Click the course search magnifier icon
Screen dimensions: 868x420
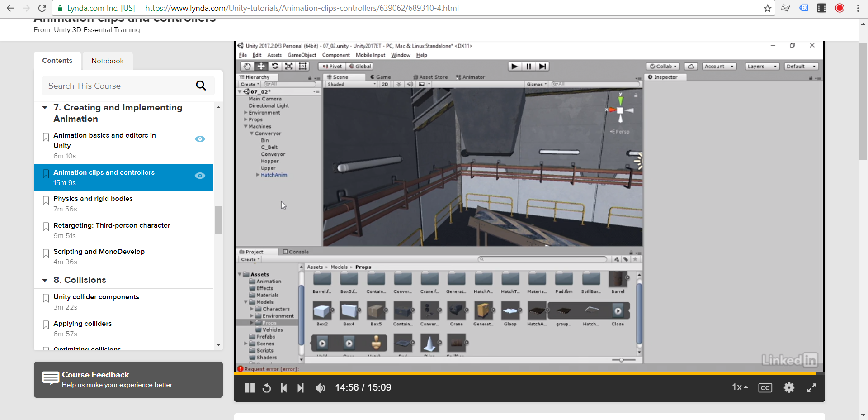pos(201,86)
